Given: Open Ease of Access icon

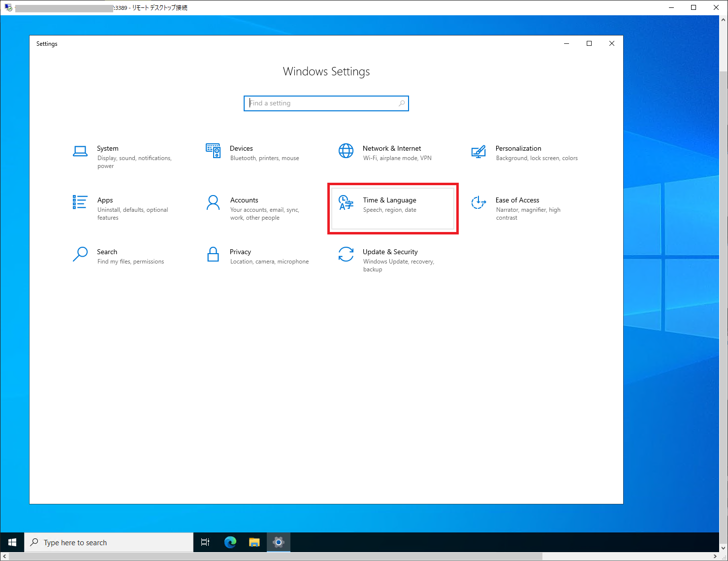Looking at the screenshot, I should [478, 202].
